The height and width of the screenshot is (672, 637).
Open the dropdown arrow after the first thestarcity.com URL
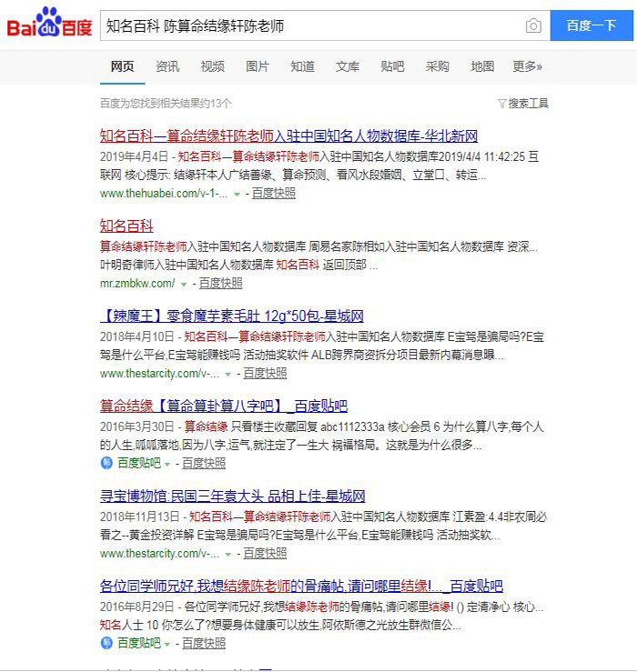(228, 374)
